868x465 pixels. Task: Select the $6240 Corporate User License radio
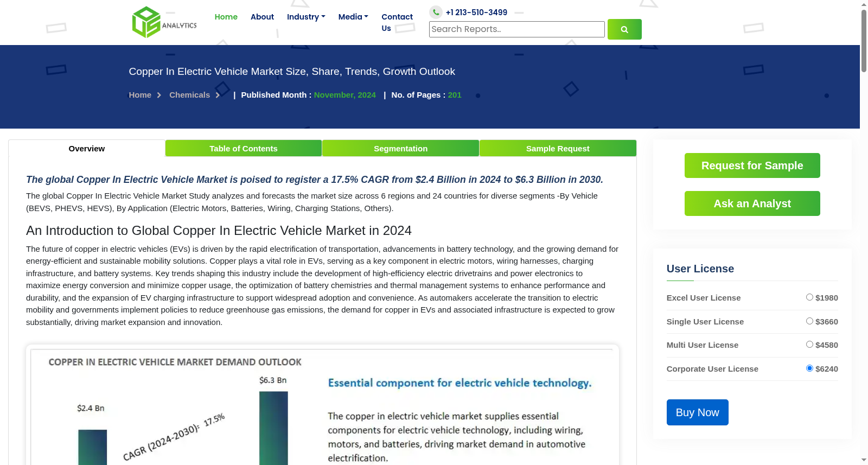[x=809, y=368]
